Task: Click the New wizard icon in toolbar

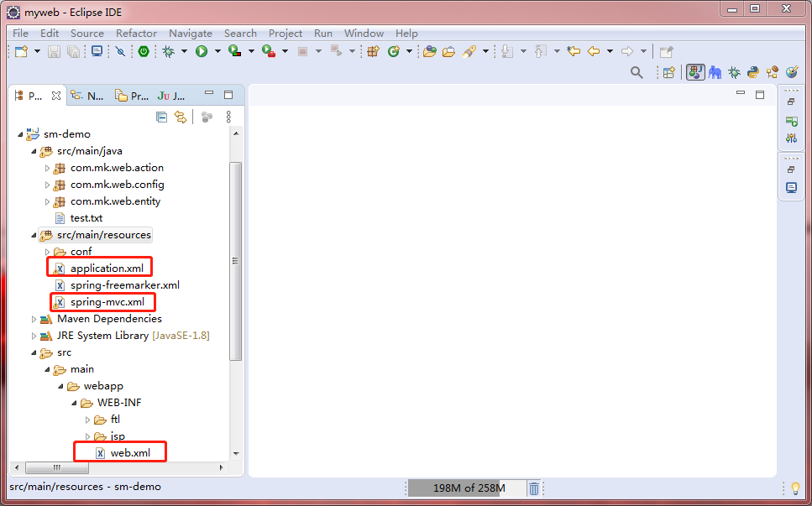Action: click(21, 51)
